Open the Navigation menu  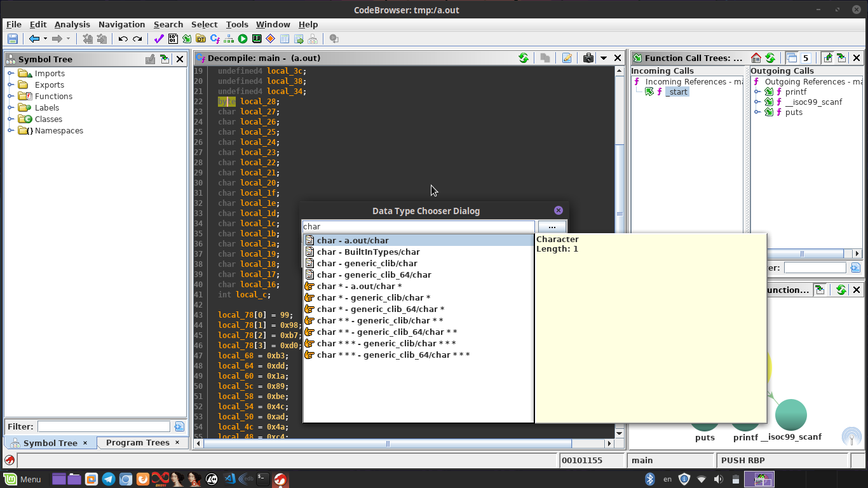pyautogui.click(x=121, y=24)
